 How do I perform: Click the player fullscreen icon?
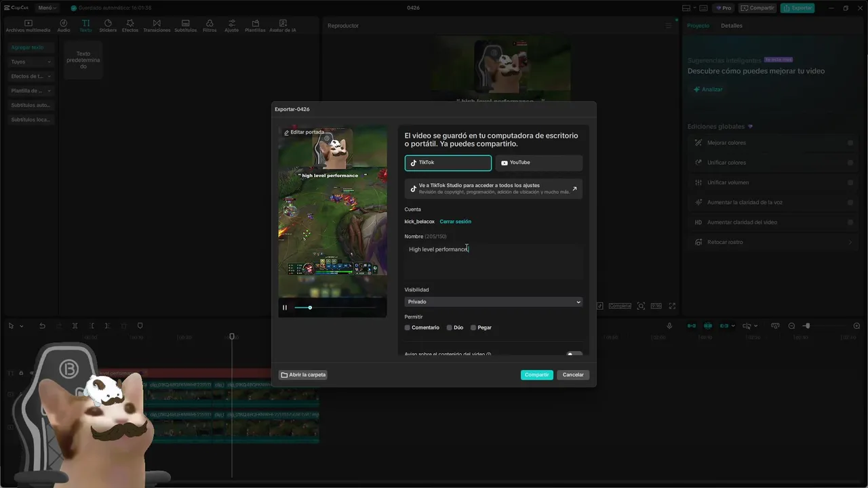(x=672, y=306)
